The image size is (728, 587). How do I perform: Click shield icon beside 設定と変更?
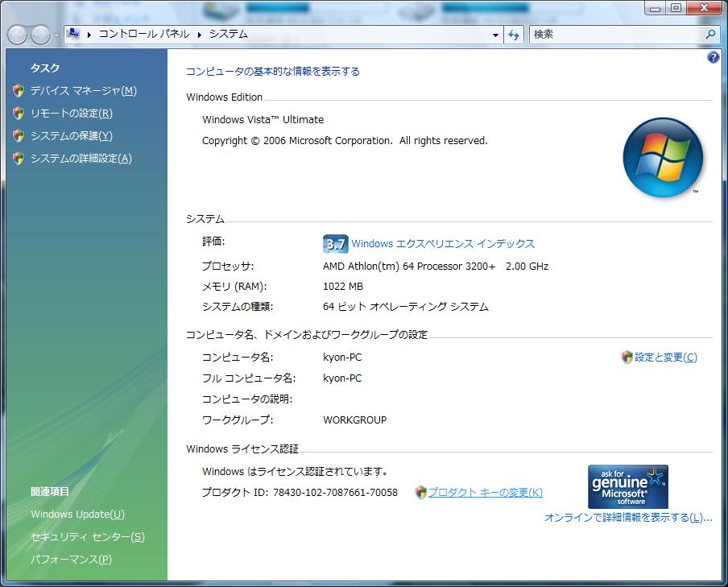627,358
